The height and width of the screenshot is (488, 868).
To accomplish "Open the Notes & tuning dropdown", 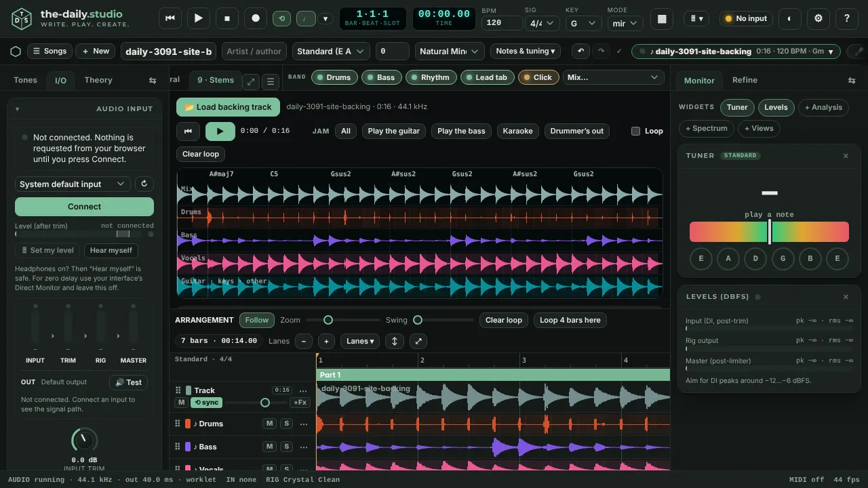I will (x=526, y=51).
